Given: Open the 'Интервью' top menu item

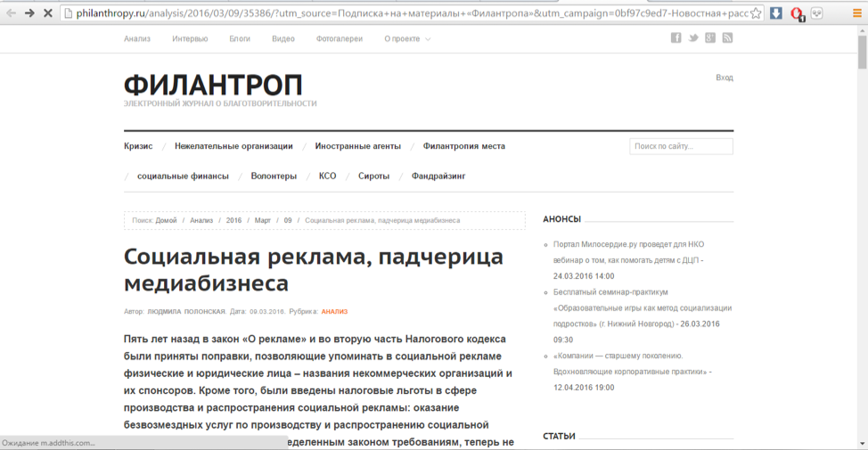Looking at the screenshot, I should pyautogui.click(x=190, y=38).
